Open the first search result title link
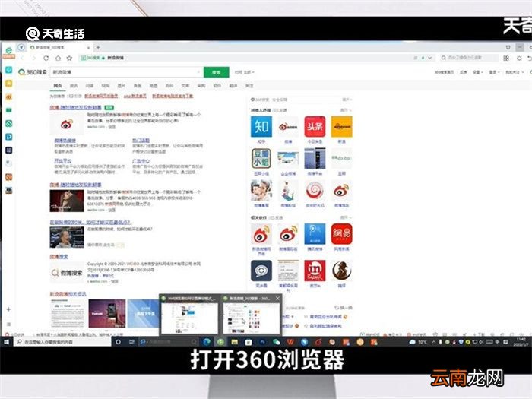Image resolution: width=532 pixels, height=399 pixels. [x=76, y=108]
